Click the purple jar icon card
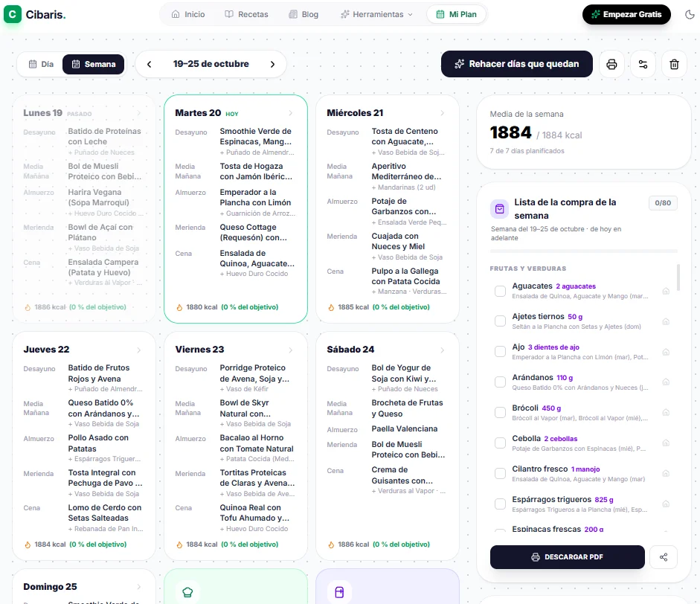Viewport: 700px width, 604px height. [x=339, y=592]
